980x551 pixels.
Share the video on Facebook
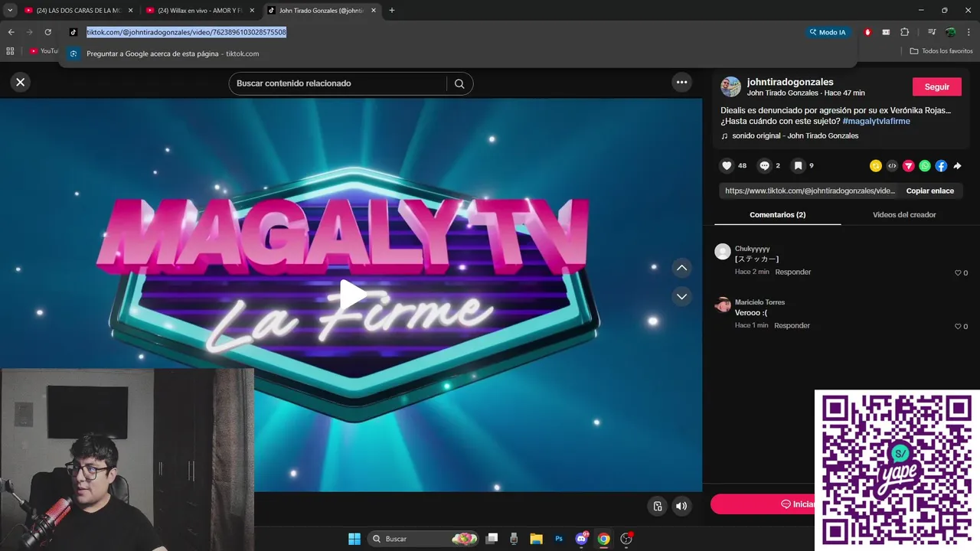pyautogui.click(x=941, y=165)
